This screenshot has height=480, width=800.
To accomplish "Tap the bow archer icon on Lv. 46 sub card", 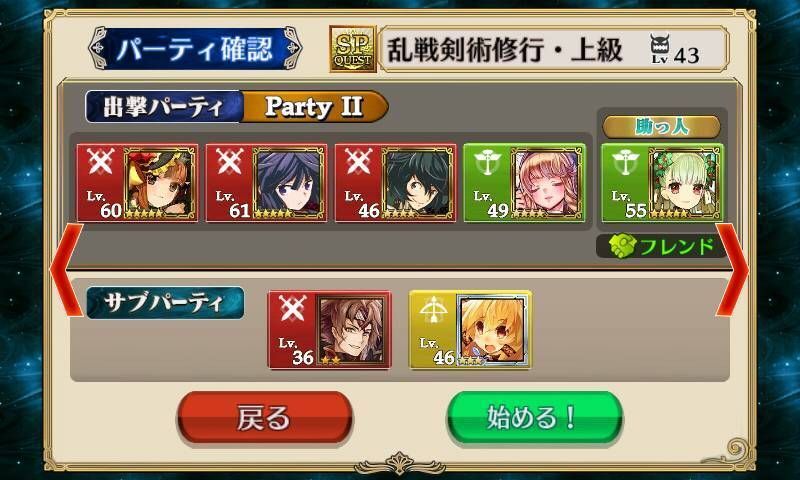I will click(x=433, y=309).
